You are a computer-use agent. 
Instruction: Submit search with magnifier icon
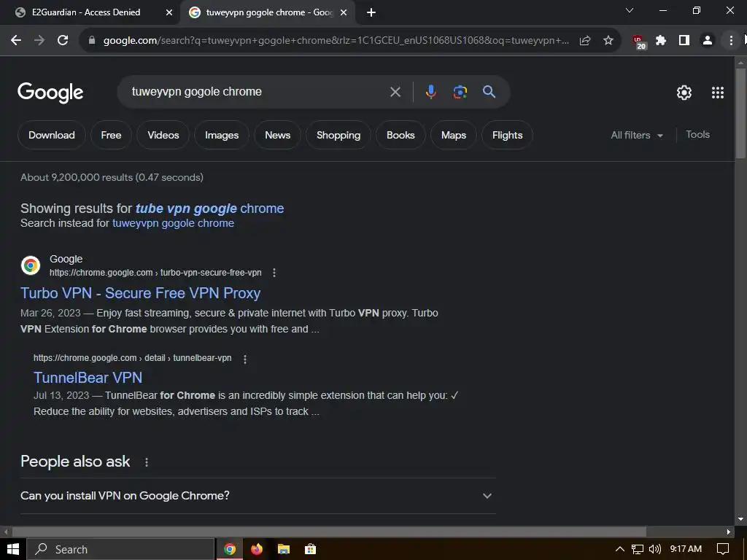point(489,91)
